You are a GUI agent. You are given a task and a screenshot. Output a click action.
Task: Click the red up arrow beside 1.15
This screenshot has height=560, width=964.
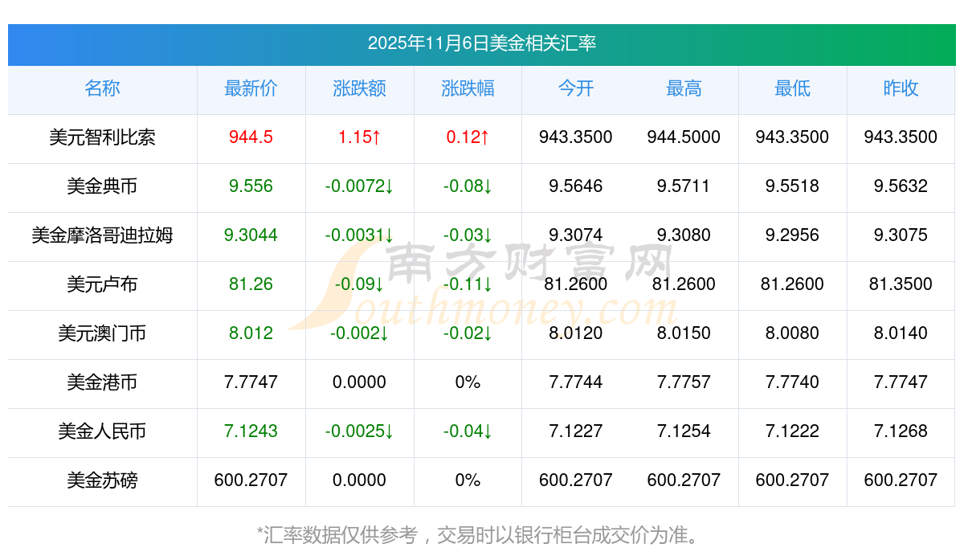[375, 137]
